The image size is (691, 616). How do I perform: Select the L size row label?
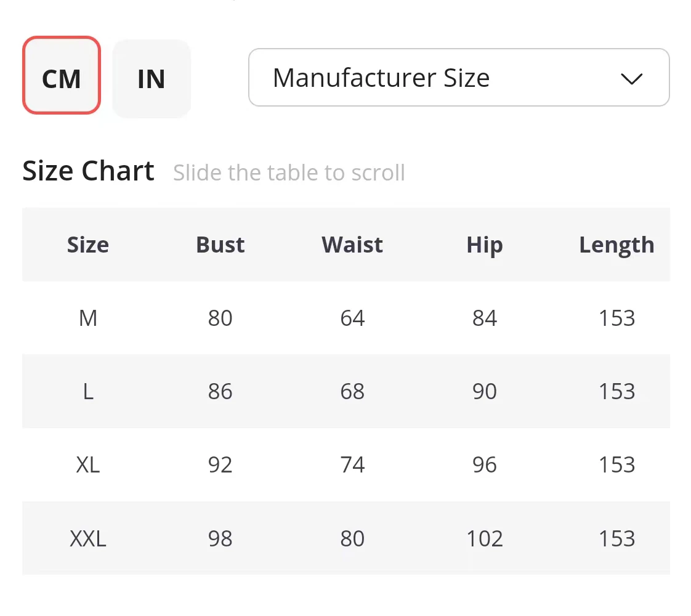point(88,391)
